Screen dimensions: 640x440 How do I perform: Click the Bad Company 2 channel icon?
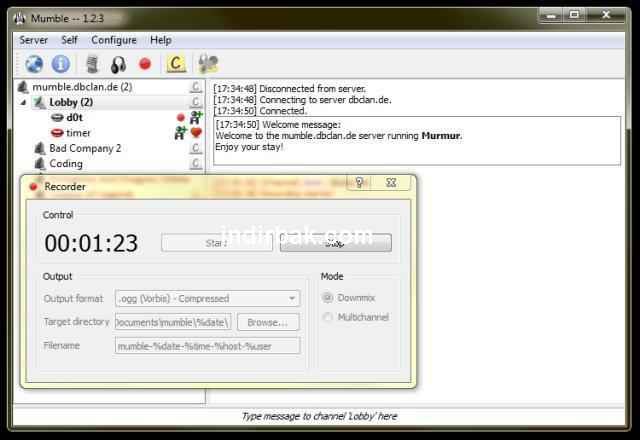[40, 148]
